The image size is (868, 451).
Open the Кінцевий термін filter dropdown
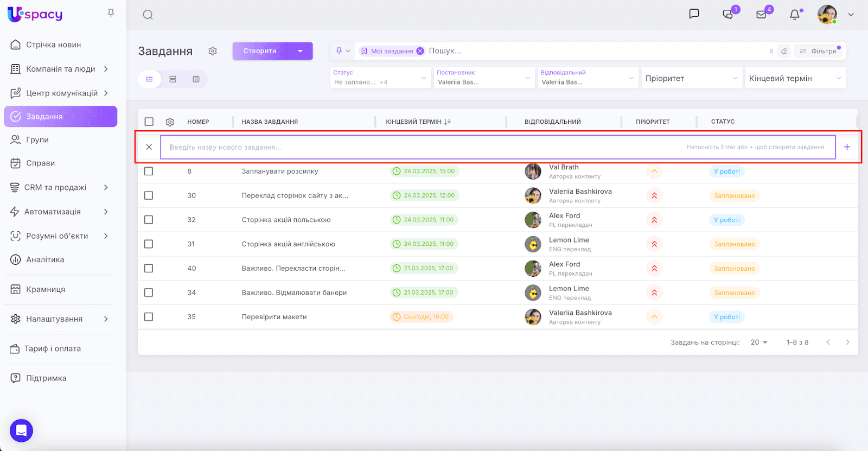click(x=795, y=78)
